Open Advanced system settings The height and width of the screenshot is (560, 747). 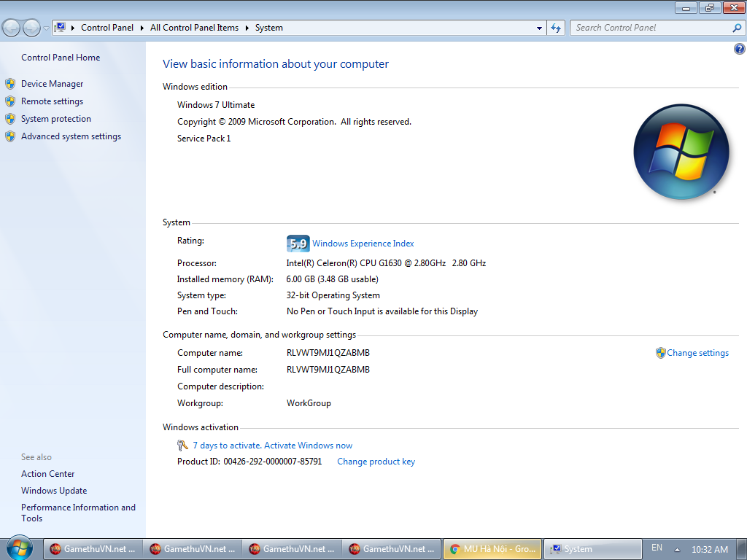point(71,136)
